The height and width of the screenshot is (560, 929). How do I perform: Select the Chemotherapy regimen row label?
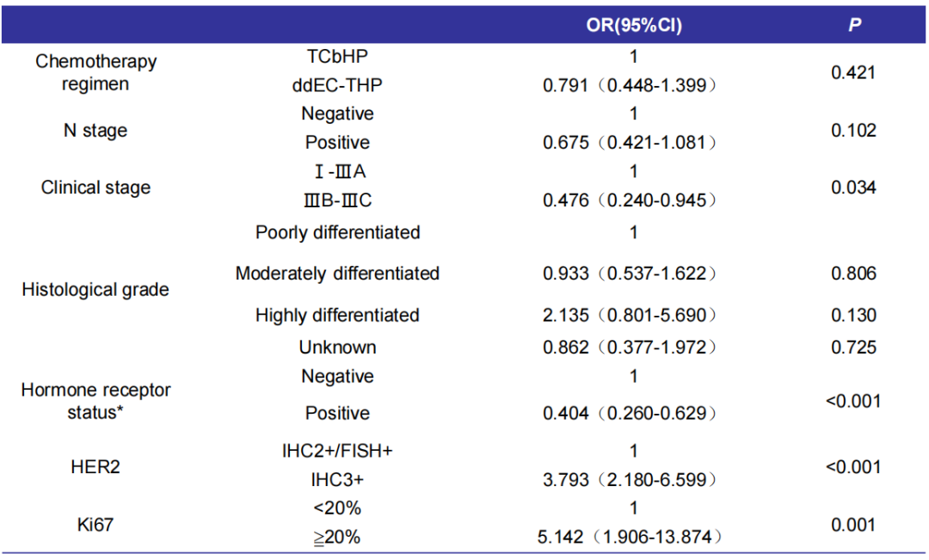click(95, 73)
